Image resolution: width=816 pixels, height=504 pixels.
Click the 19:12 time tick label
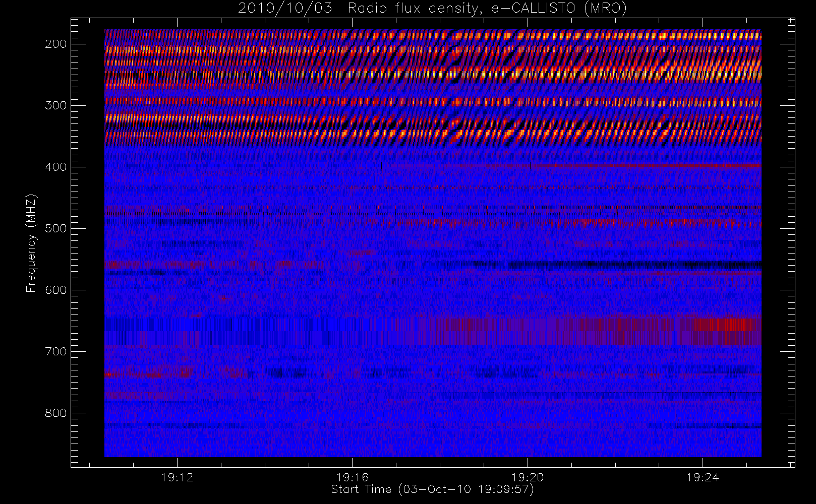click(x=178, y=477)
